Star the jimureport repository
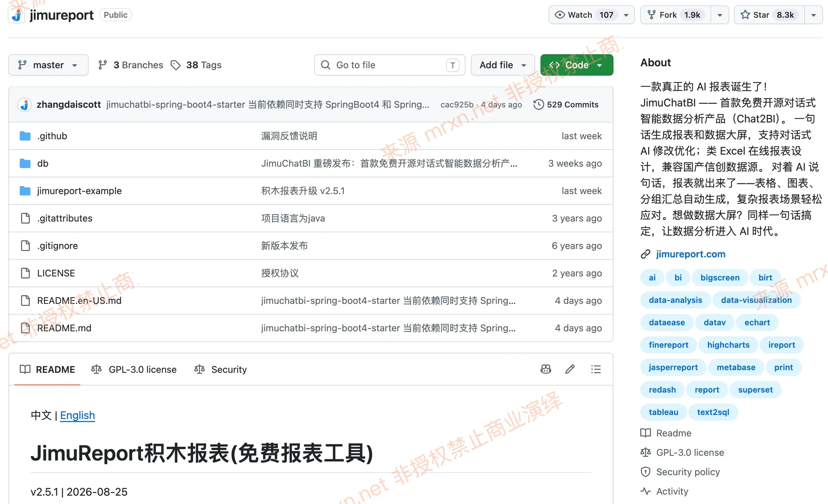 click(769, 15)
